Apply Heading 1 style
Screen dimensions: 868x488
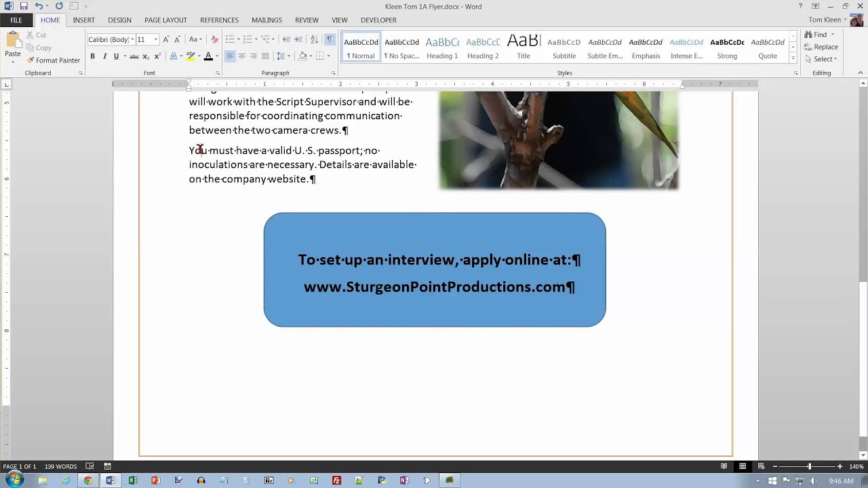pyautogui.click(x=442, y=47)
